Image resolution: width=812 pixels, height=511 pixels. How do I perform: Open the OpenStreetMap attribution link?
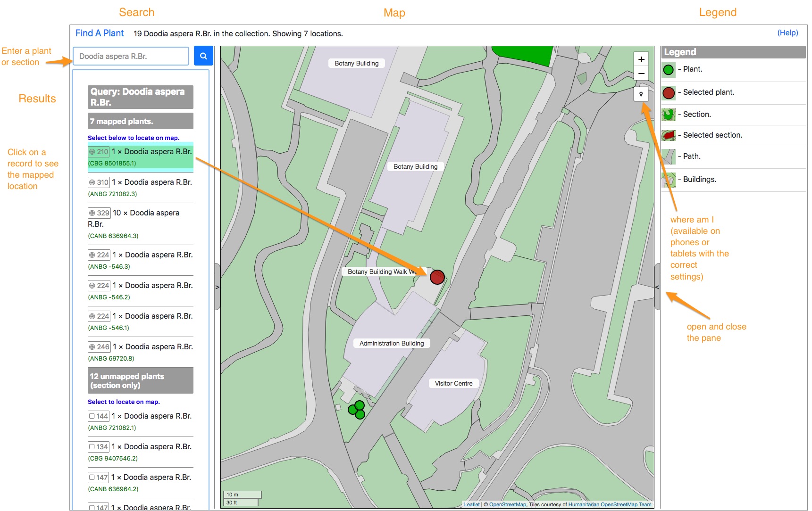tap(508, 504)
